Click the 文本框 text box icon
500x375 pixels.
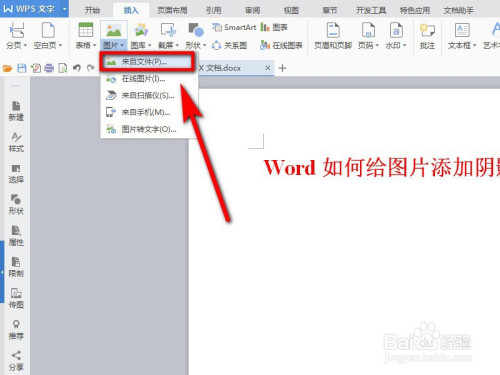point(462,30)
